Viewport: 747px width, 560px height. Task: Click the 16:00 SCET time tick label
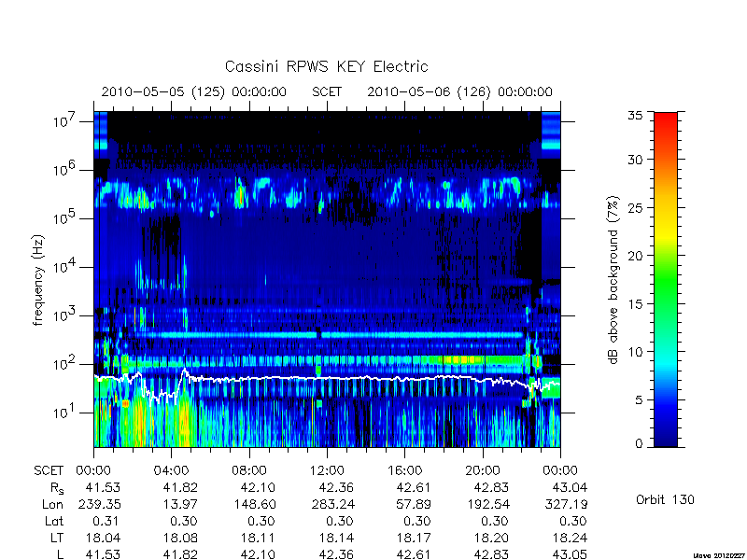(405, 471)
